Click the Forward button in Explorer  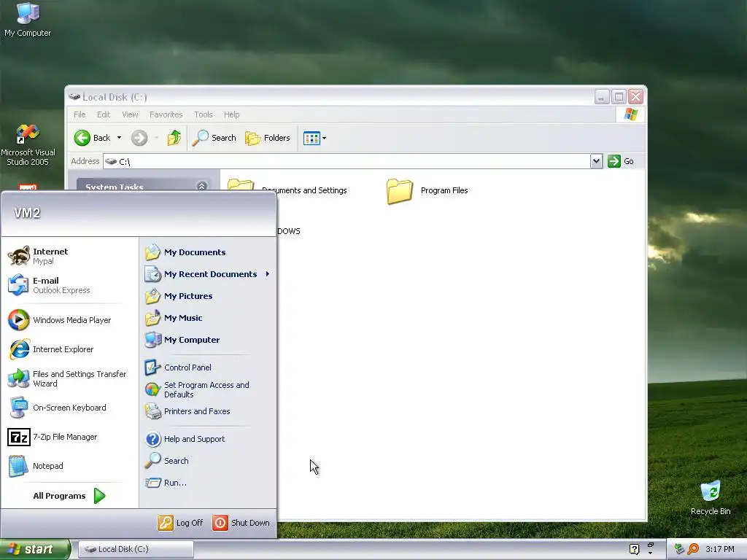point(139,138)
